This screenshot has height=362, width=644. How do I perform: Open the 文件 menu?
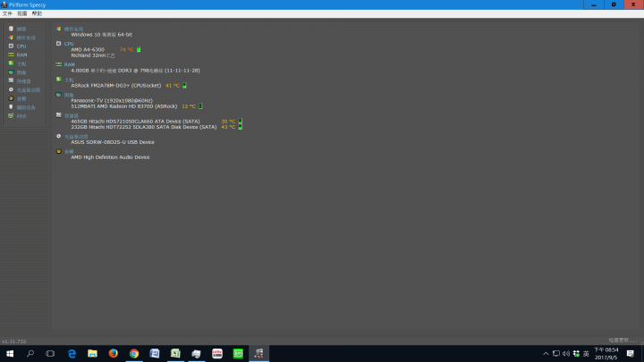click(x=7, y=13)
